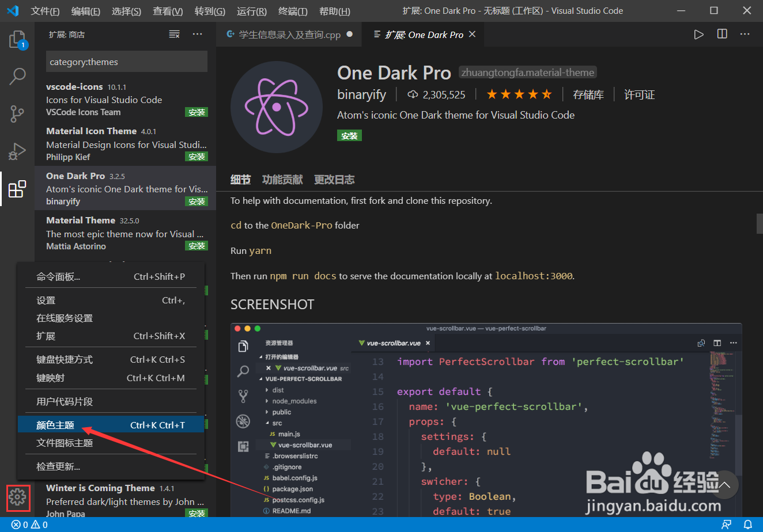Open the Source Control view icon
Viewport: 763px width, 532px height.
[x=17, y=113]
